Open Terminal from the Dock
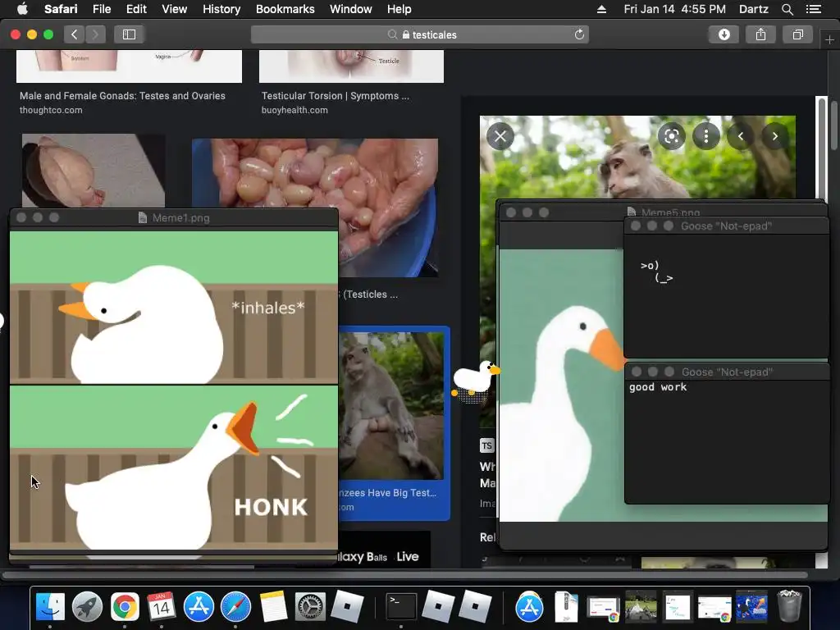Viewport: 840px width, 630px height. [401, 607]
